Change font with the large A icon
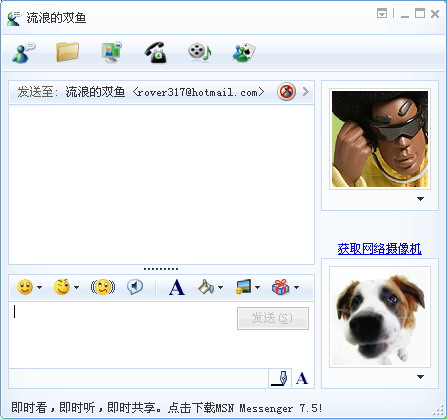447x419 pixels. tap(176, 287)
